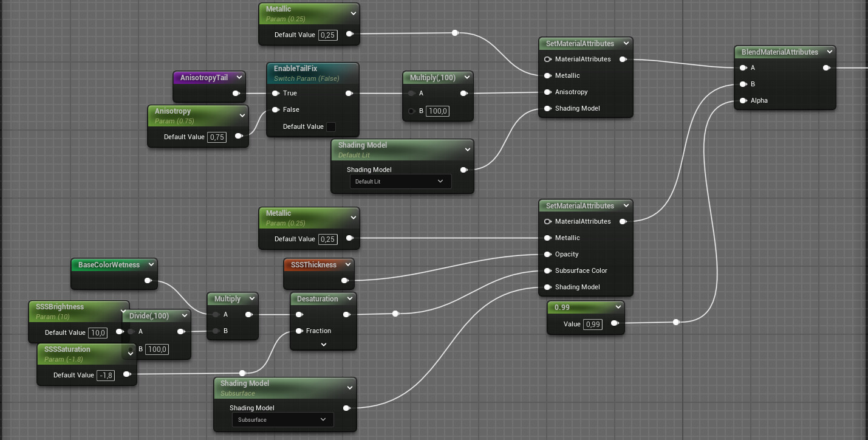This screenshot has width=868, height=440.
Task: Edit the 0,99 Value field
Action: click(x=592, y=324)
